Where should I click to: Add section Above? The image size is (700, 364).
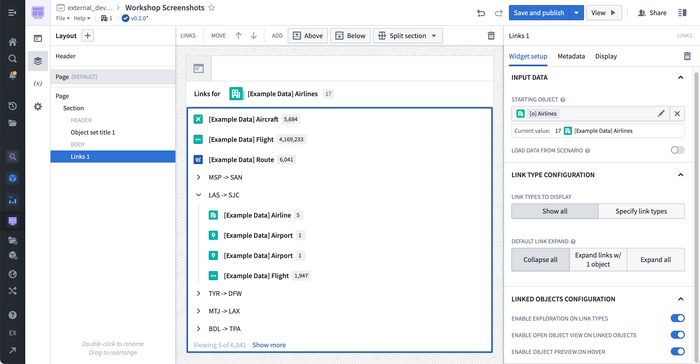click(x=308, y=36)
